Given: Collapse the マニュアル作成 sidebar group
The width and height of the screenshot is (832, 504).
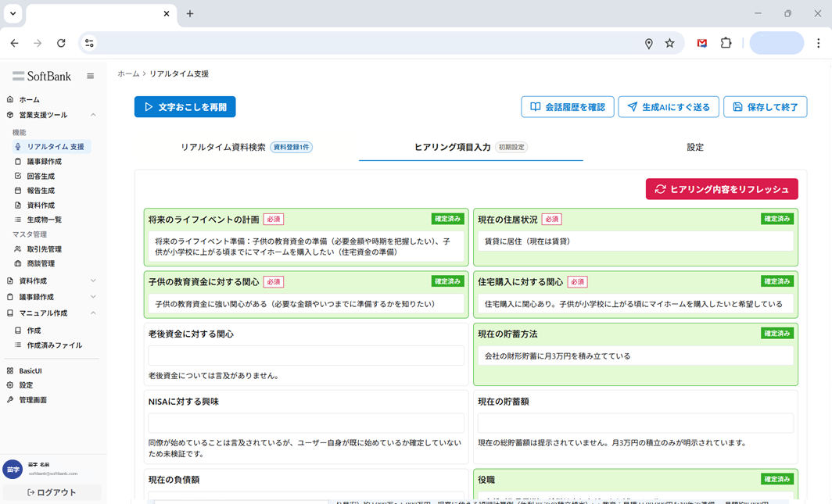Looking at the screenshot, I should [93, 314].
